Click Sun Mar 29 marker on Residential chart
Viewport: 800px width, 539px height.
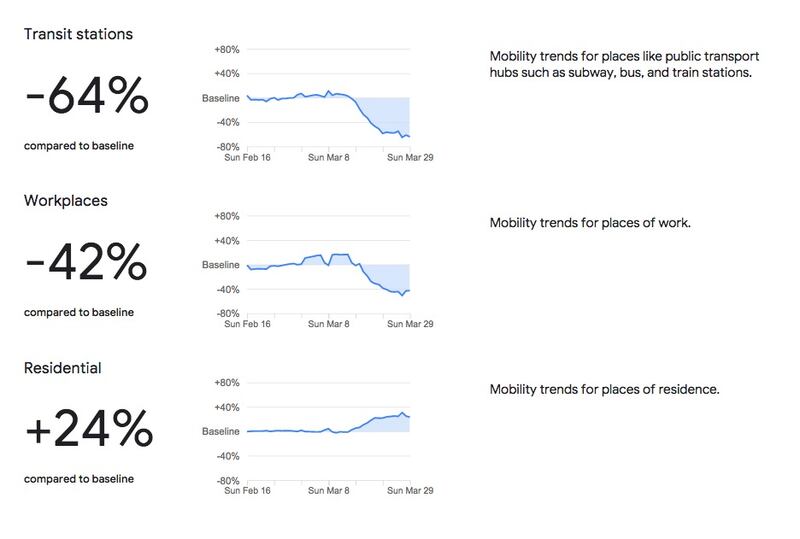coord(410,490)
